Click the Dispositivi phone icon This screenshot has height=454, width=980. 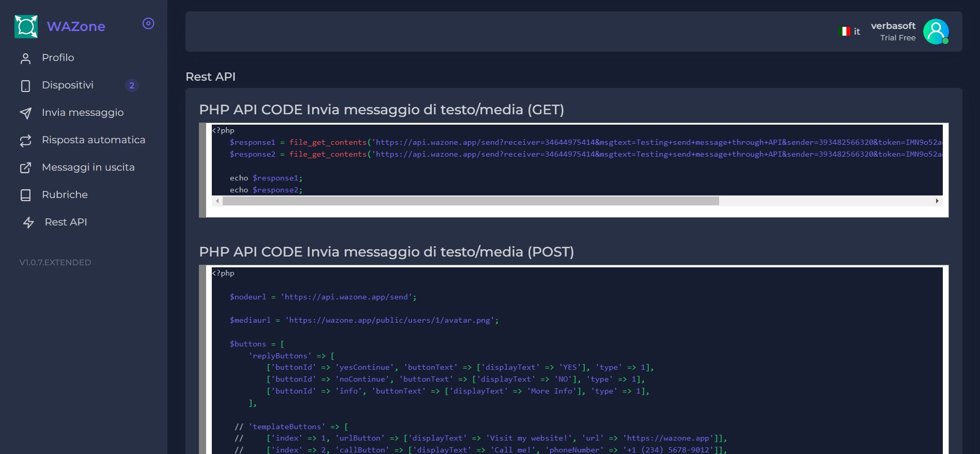[25, 86]
